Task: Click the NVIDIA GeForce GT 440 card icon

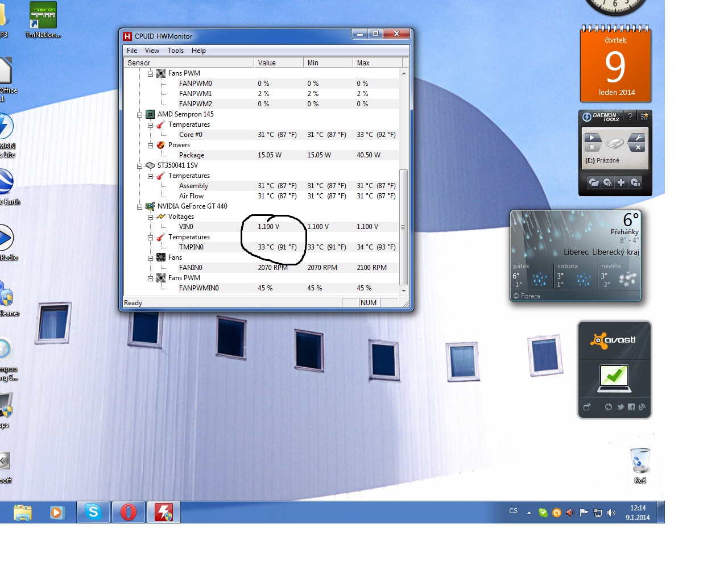Action: 150,206
